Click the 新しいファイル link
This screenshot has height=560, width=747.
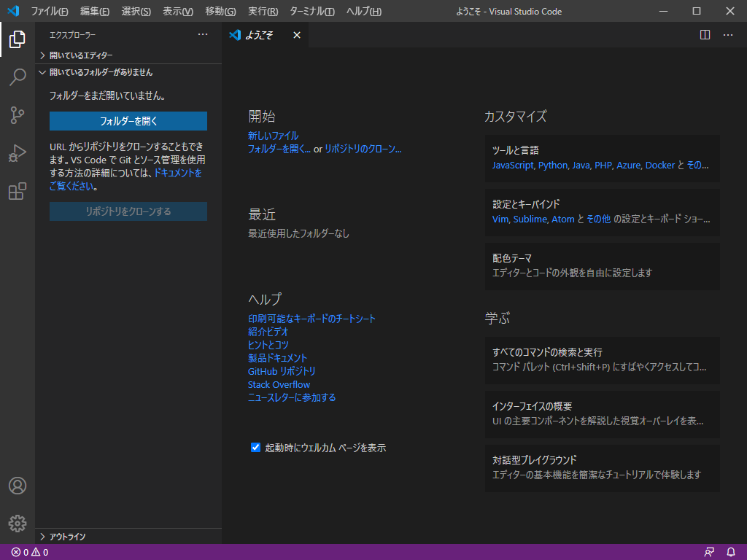(x=273, y=136)
